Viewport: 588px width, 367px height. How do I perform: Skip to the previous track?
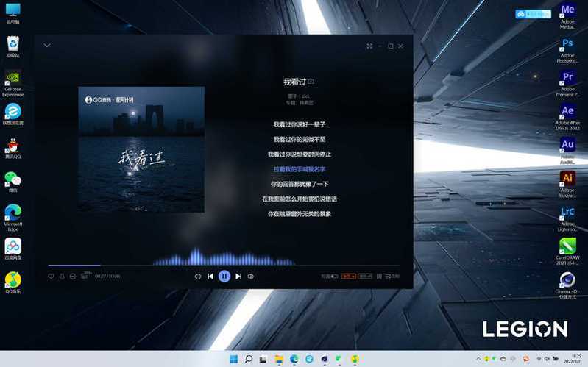(210, 277)
